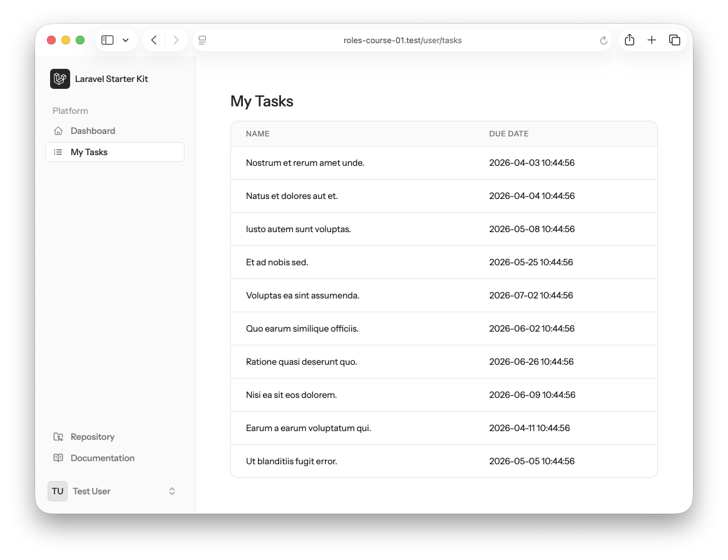This screenshot has width=728, height=560.
Task: Open the Dashboard menu item
Action: point(93,131)
